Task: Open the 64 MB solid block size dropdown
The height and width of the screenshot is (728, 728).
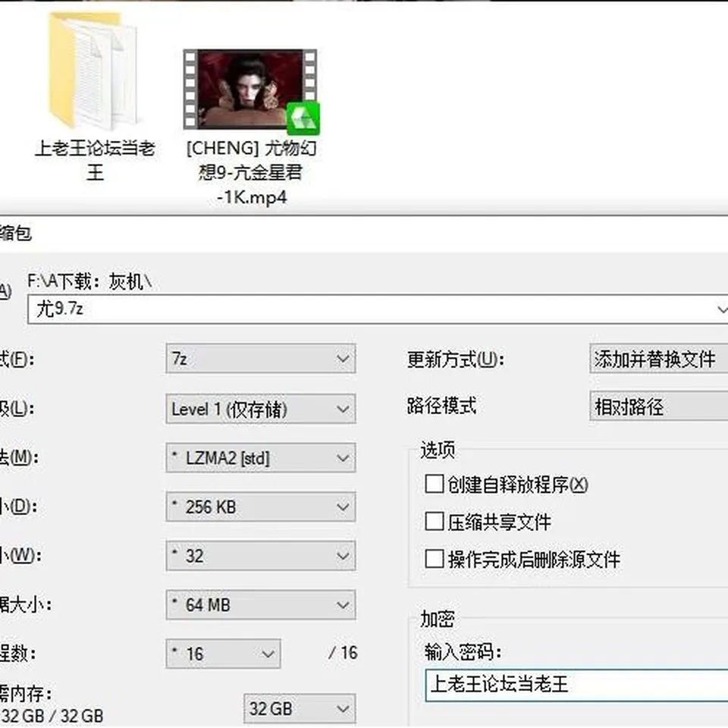Action: click(260, 604)
